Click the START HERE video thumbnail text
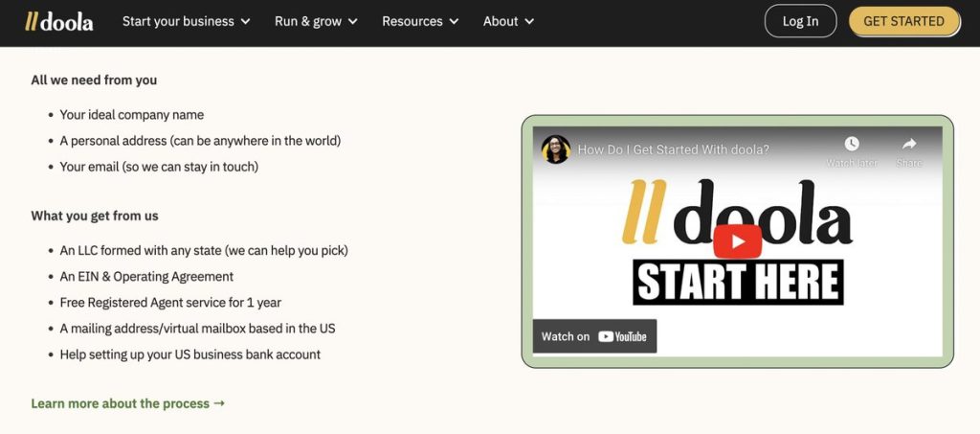The image size is (980, 434). 738,282
